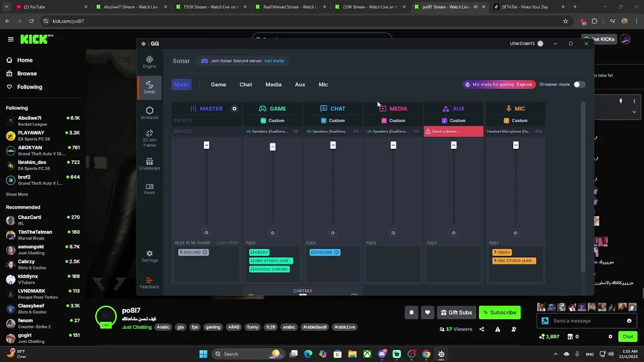This screenshot has height=362, width=644.
Task: Mute the Media channel
Action: 393,233
